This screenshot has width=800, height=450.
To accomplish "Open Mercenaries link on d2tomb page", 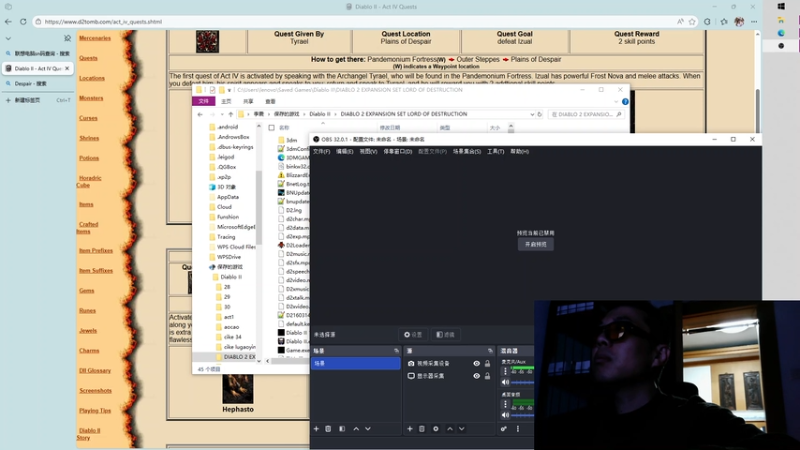I will click(95, 38).
